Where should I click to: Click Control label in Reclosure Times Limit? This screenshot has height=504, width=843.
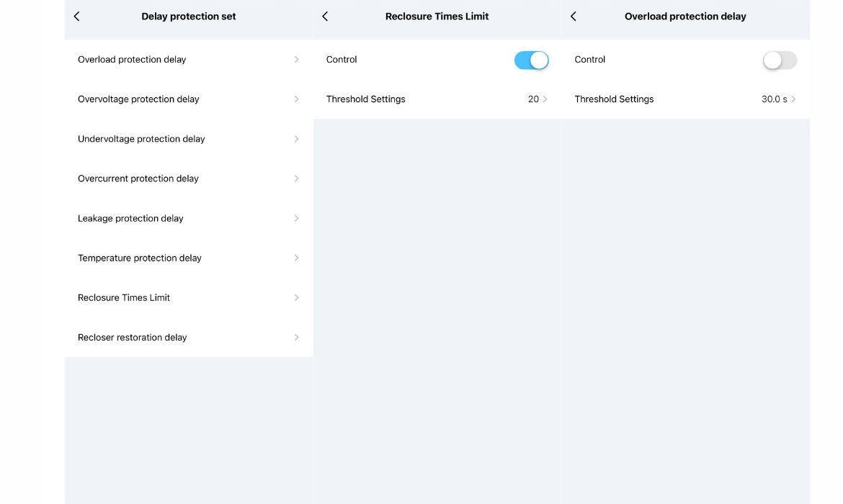[x=342, y=59]
